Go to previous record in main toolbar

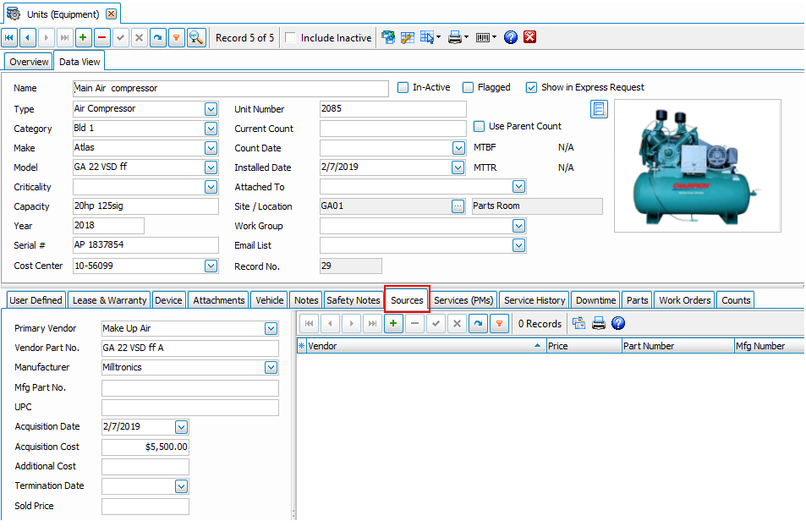click(x=28, y=37)
